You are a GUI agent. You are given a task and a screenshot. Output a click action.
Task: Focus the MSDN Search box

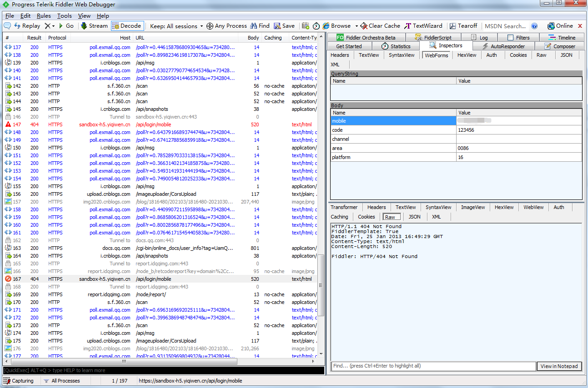coord(505,26)
